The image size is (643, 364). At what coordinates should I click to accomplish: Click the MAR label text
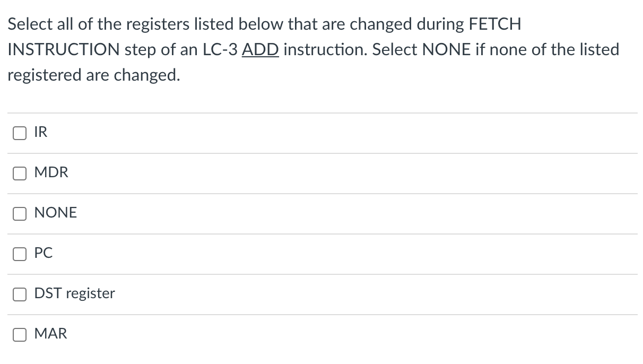(x=51, y=334)
